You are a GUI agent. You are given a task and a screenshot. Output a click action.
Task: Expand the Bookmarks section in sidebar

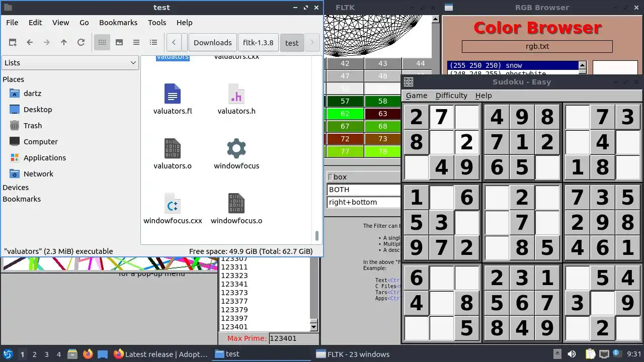tap(22, 199)
